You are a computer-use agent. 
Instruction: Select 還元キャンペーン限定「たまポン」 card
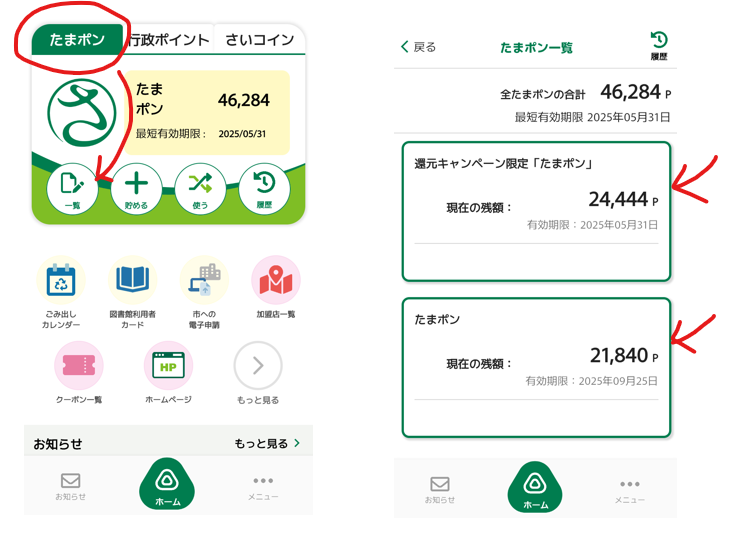(535, 211)
